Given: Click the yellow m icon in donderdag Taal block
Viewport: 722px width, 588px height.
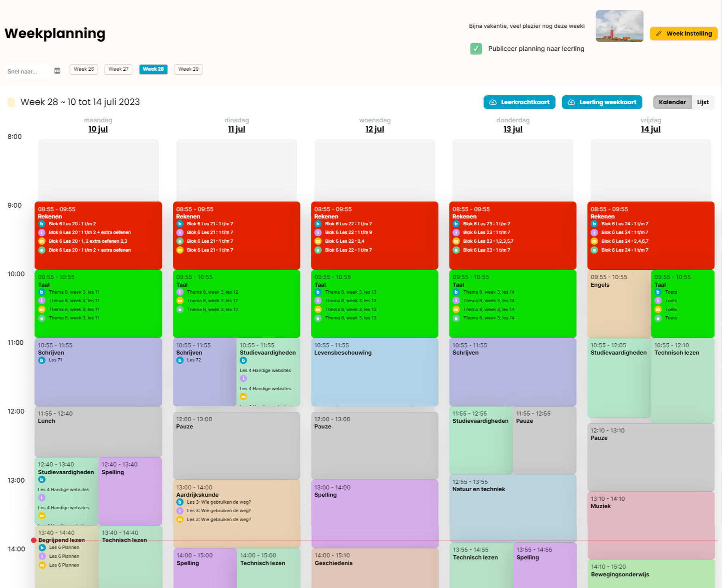Looking at the screenshot, I should (457, 309).
